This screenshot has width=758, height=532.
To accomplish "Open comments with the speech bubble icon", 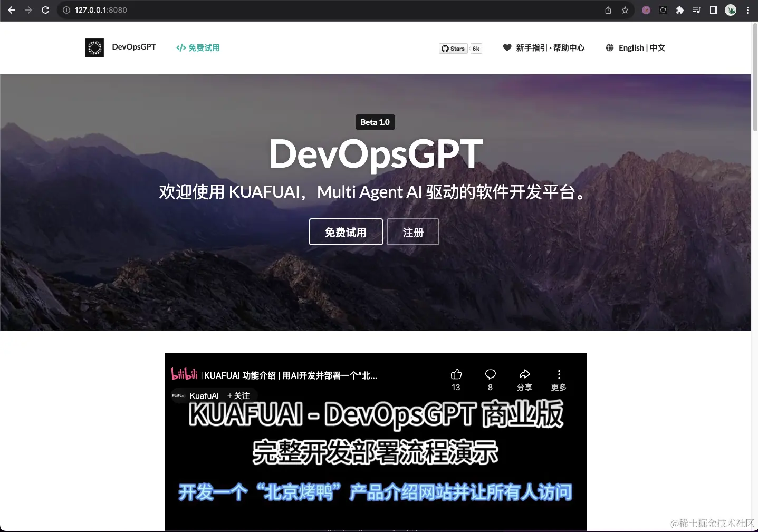I will (x=491, y=374).
